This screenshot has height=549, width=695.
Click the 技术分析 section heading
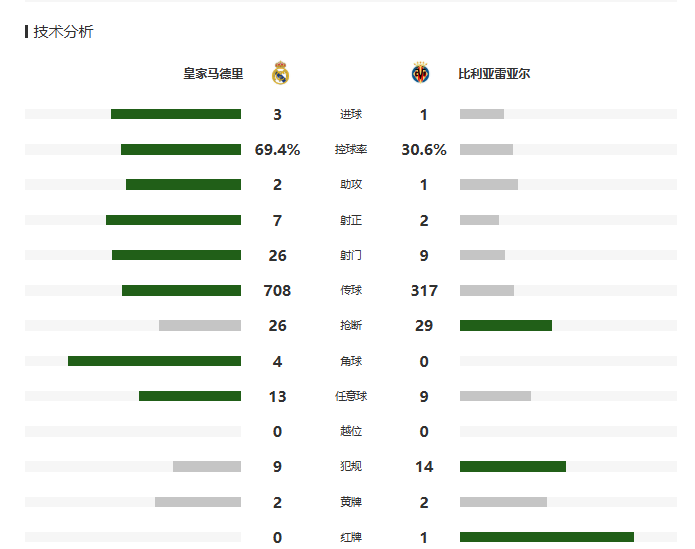pos(63,32)
